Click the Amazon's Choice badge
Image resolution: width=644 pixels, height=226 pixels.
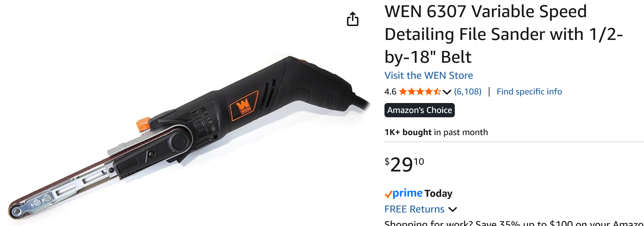pos(419,110)
